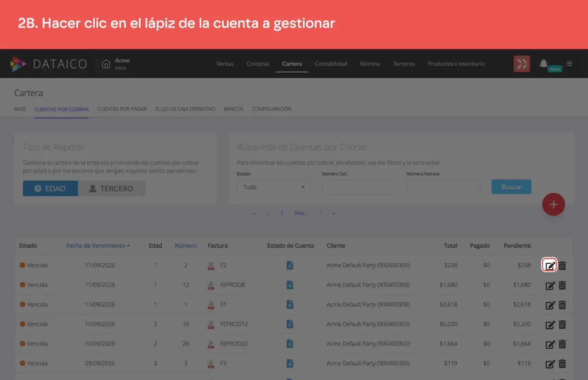Open the PDF icon for invoice F3
This screenshot has width=588, height=380.
point(211,363)
